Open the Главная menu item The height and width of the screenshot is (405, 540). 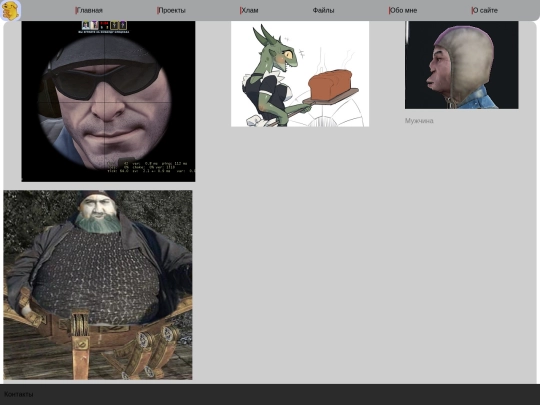(89, 10)
